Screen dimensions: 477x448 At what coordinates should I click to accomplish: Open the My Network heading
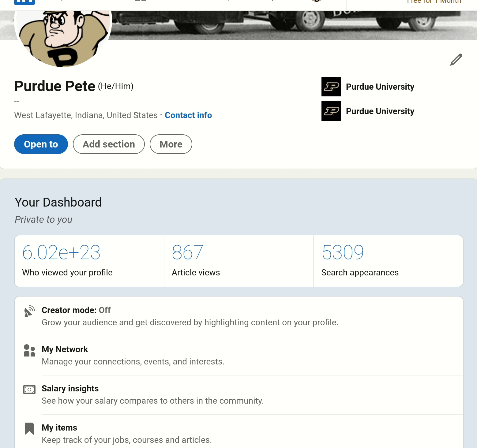tap(65, 349)
